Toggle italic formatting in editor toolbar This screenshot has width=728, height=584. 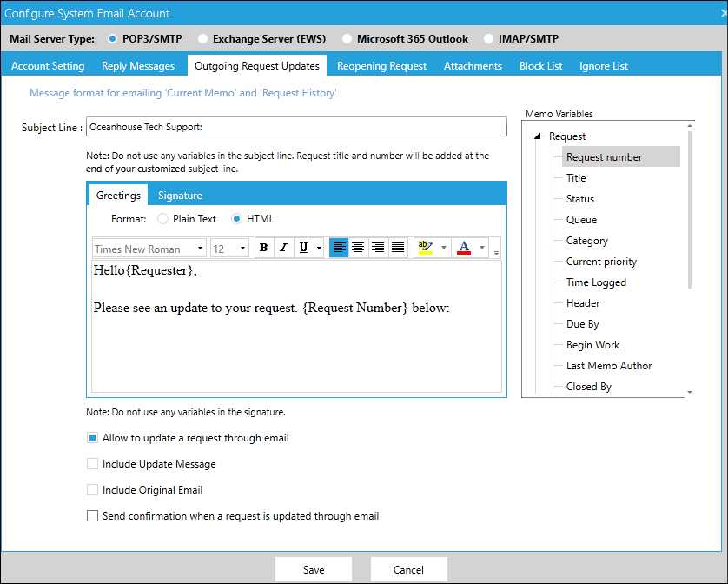coord(284,248)
